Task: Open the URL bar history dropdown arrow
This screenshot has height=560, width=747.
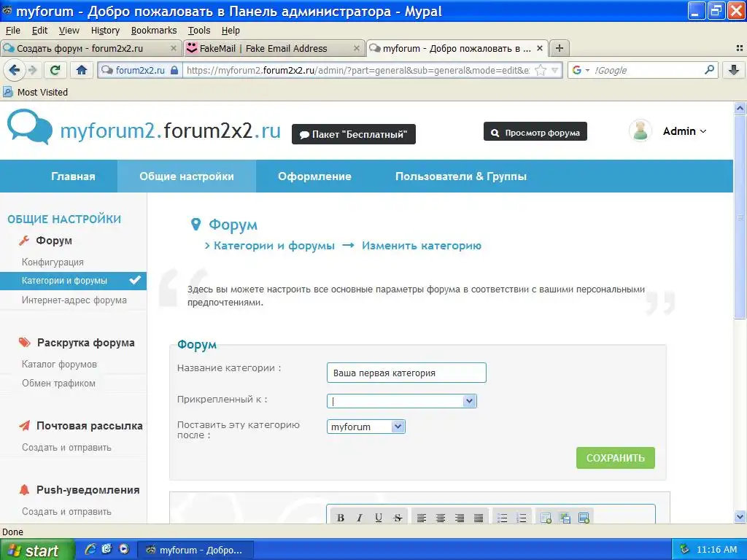Action: pos(554,70)
